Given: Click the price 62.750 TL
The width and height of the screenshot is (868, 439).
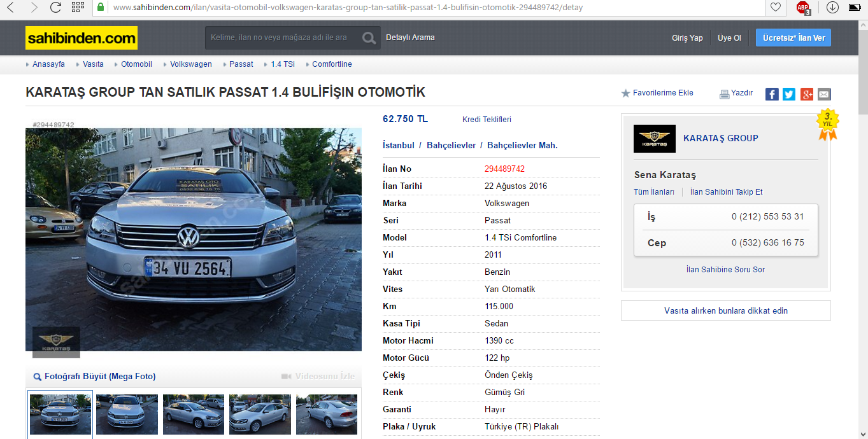Looking at the screenshot, I should click(405, 119).
